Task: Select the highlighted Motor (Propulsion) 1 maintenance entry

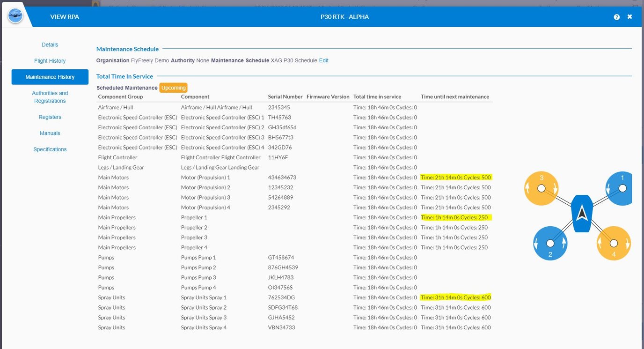Action: (x=455, y=178)
